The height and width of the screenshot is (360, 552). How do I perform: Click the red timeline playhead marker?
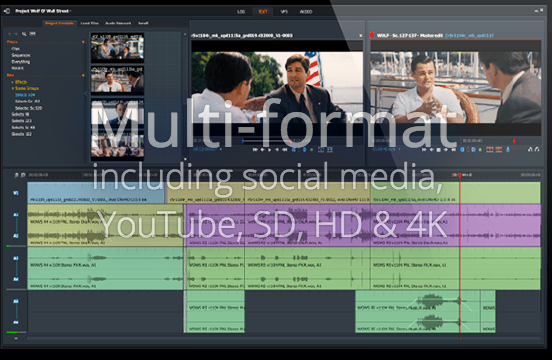pos(459,175)
